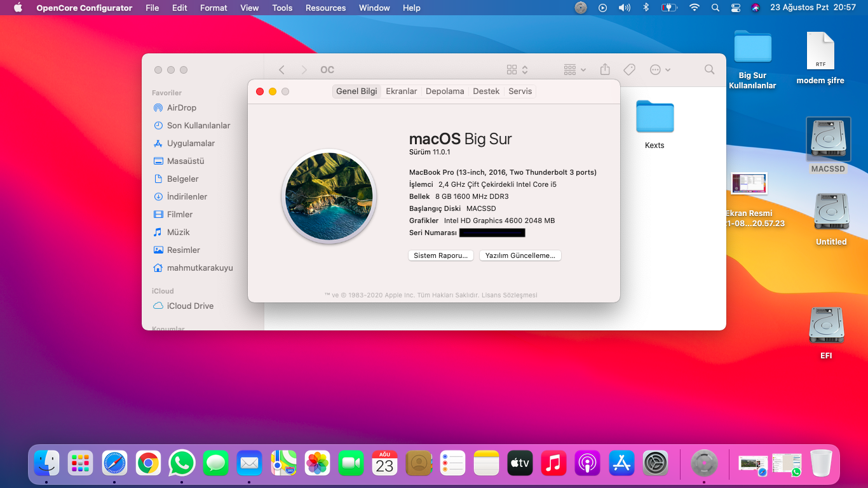Image resolution: width=868 pixels, height=488 pixels.
Task: Switch to the Ekranlar tab
Action: [x=401, y=91]
